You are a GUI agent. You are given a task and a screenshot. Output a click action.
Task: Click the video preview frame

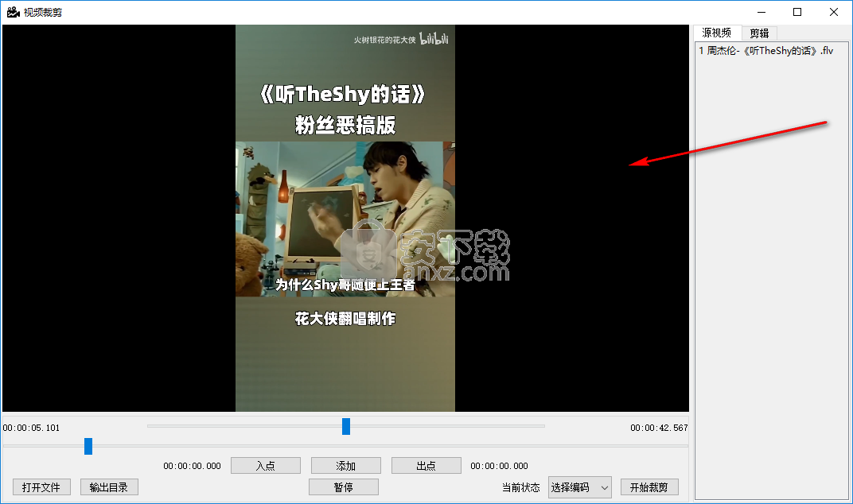point(345,218)
